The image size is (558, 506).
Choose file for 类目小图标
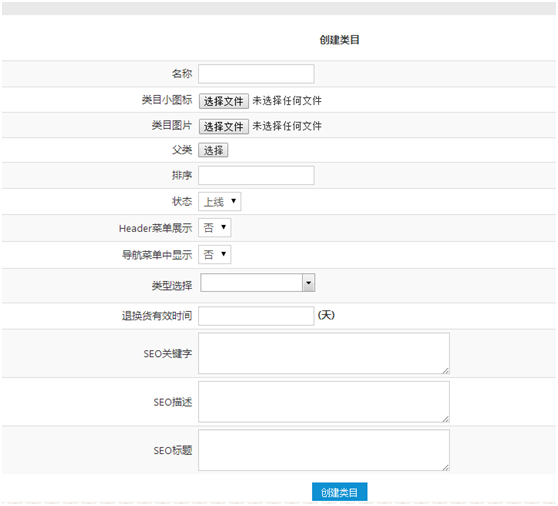223,101
